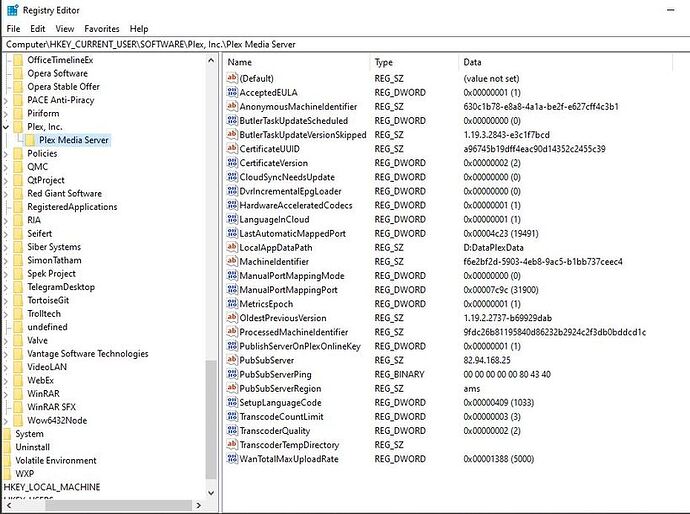The height and width of the screenshot is (514, 690).
Task: Click the TortoiseGit folder icon
Action: 18,300
